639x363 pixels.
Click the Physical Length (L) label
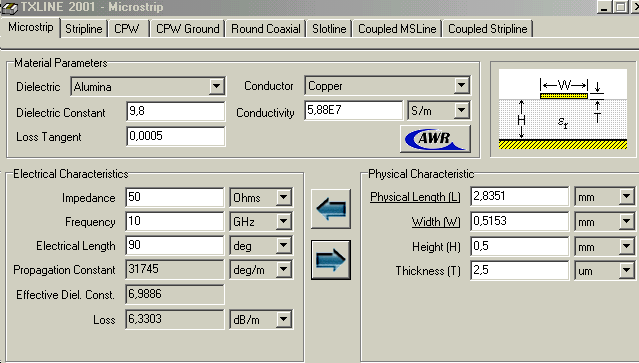click(x=415, y=197)
